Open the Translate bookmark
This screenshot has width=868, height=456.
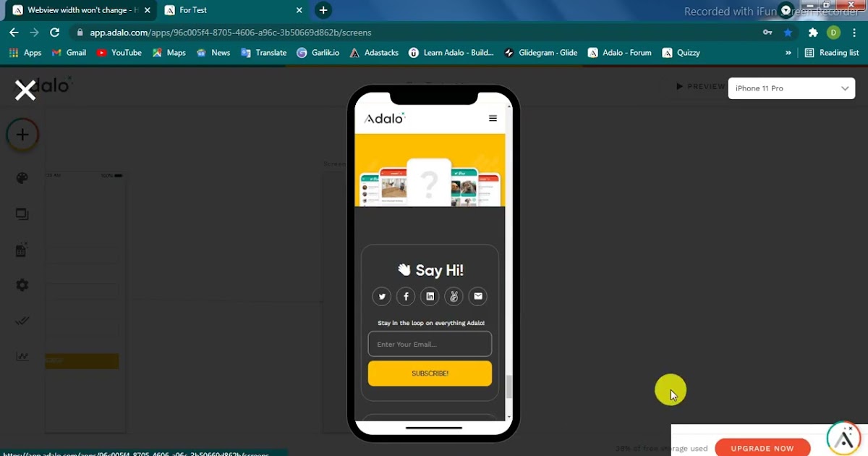coord(264,53)
